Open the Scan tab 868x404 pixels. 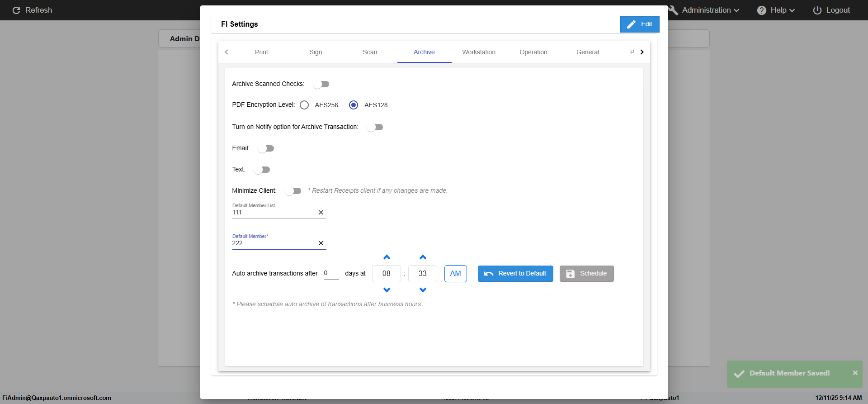pos(370,52)
